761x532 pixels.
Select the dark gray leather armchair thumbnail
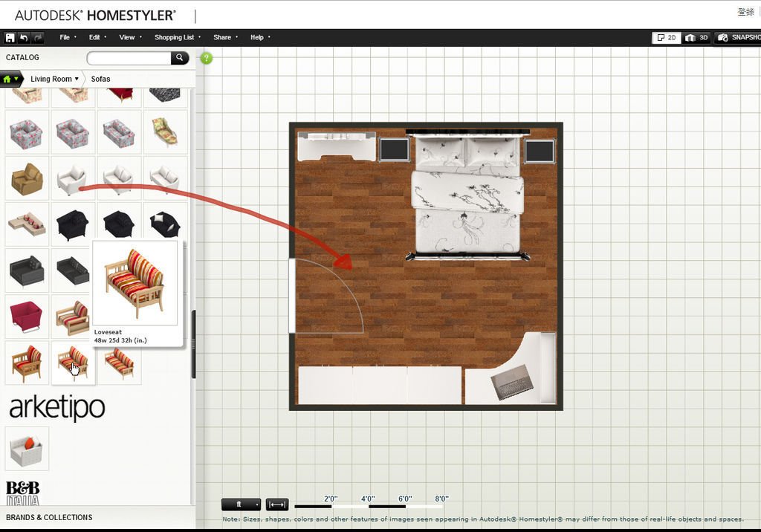[27, 270]
